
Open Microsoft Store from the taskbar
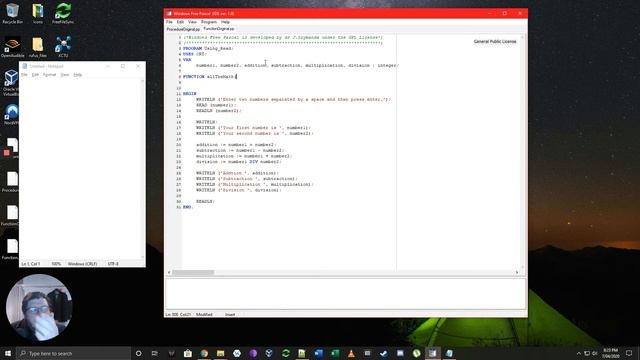tap(188, 353)
